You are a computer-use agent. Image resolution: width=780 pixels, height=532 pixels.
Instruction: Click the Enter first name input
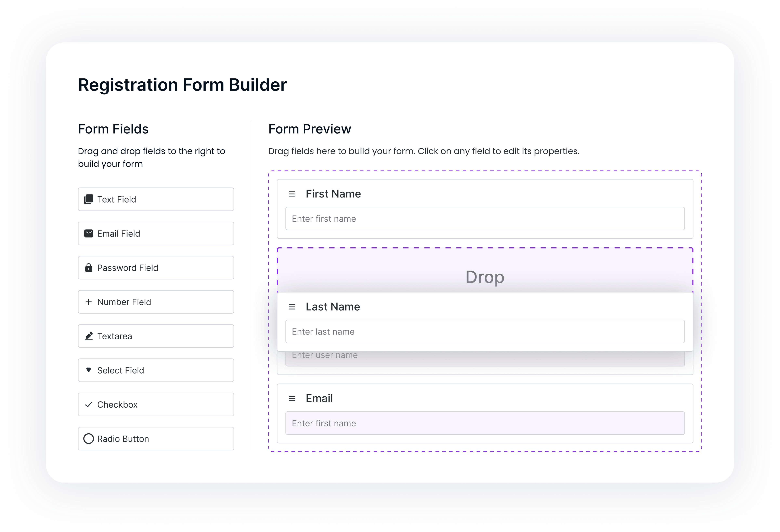click(x=485, y=218)
